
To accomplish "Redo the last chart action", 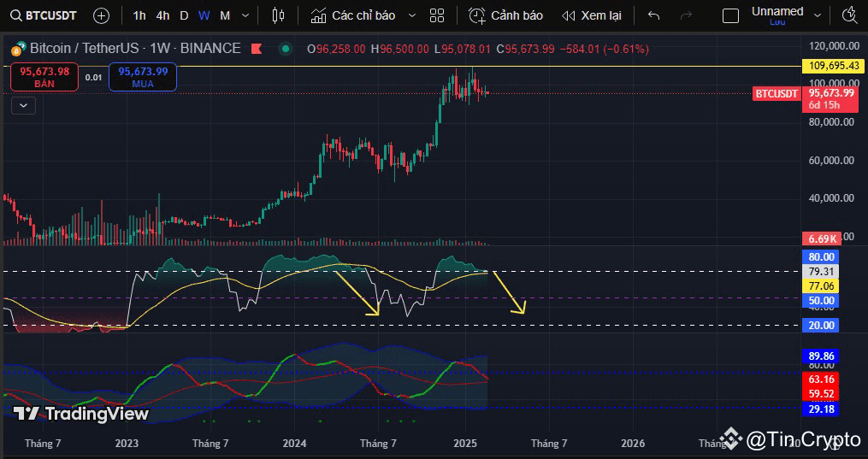I will click(x=687, y=15).
